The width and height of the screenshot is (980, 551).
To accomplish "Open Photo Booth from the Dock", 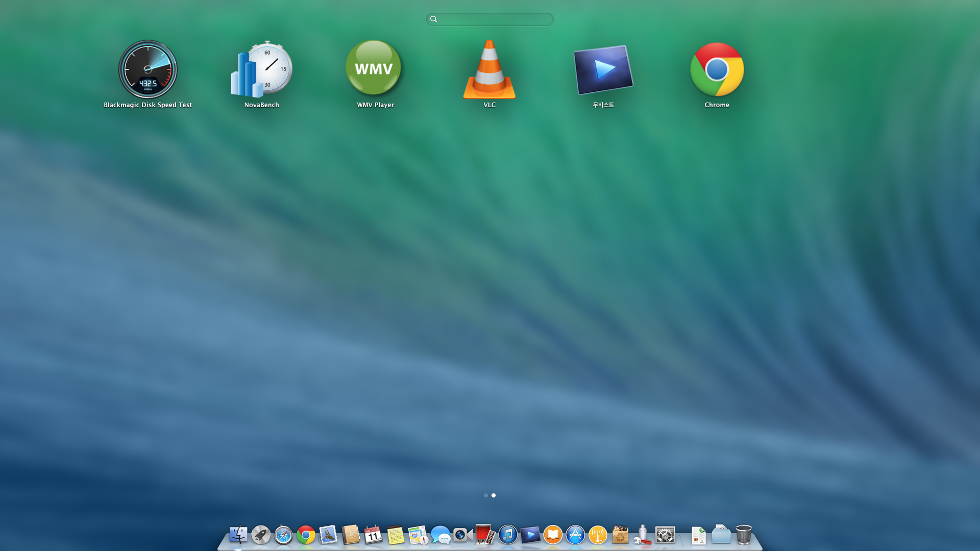I will pyautogui.click(x=485, y=535).
